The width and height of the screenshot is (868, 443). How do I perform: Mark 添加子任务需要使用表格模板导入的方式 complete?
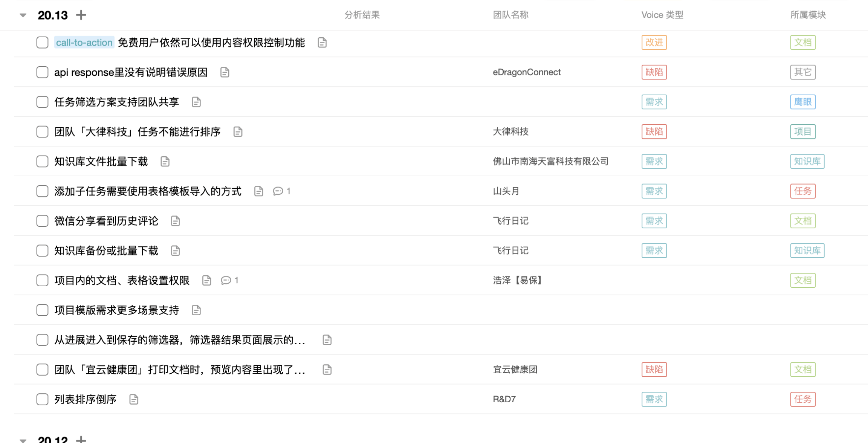[43, 191]
